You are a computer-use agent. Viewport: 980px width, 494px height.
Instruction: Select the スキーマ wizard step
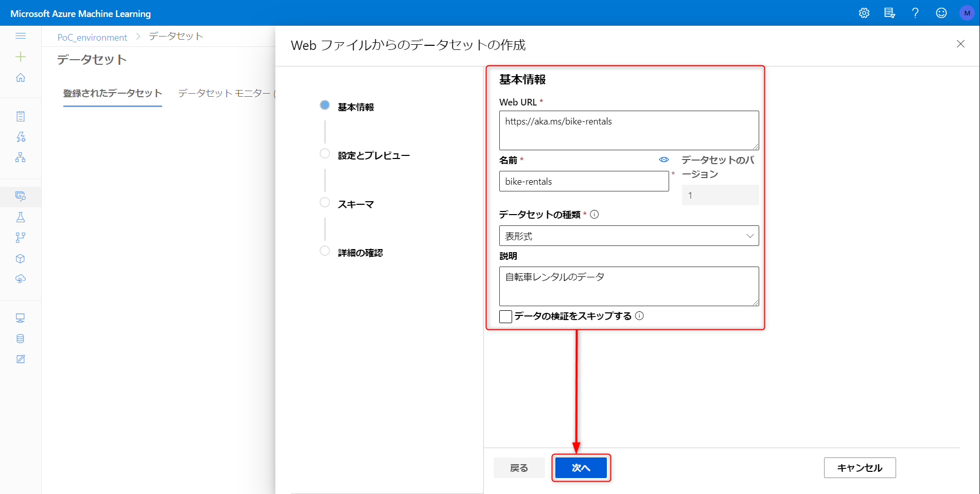tap(347, 204)
